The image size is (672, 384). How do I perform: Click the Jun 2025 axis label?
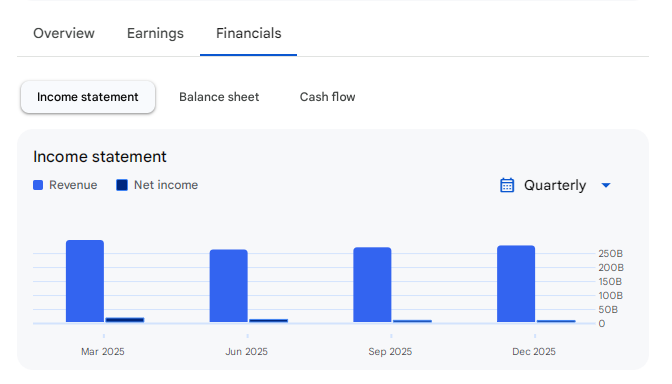(x=246, y=352)
